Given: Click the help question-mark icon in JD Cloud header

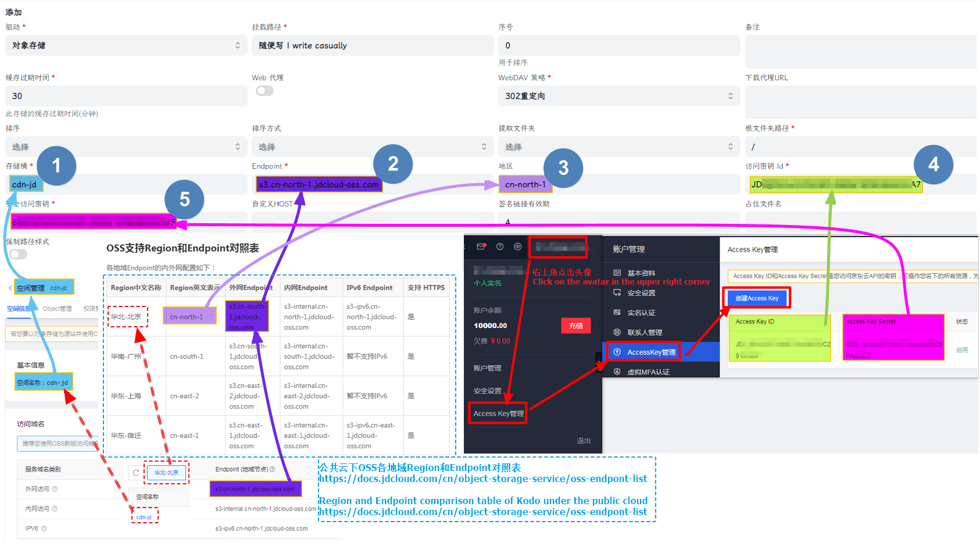Looking at the screenshot, I should [499, 247].
